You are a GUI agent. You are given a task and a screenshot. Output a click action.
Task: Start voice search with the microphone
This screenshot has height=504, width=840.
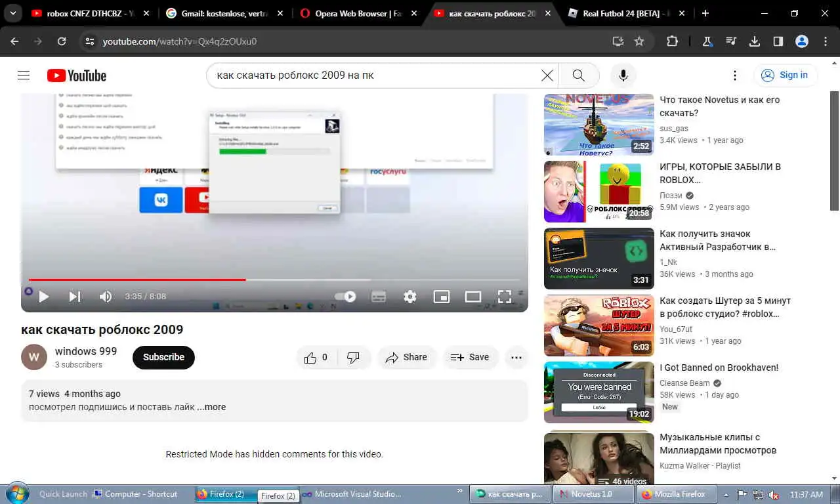623,75
